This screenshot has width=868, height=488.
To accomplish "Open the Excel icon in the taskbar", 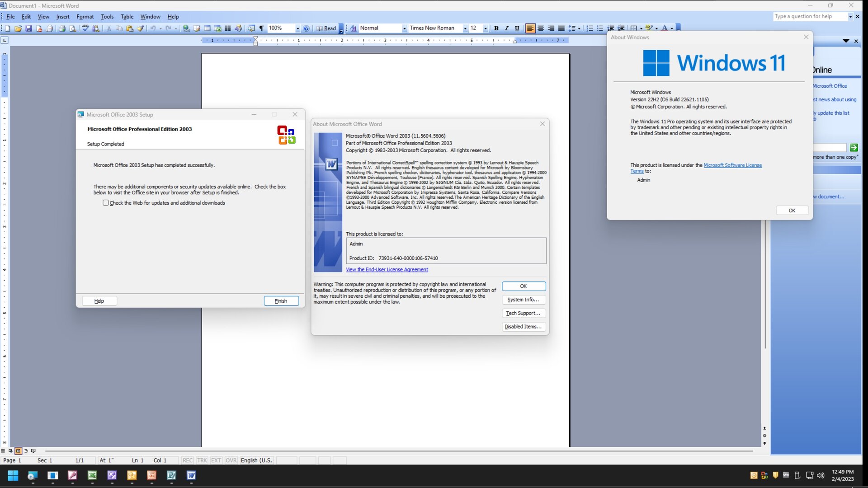I will point(92,475).
